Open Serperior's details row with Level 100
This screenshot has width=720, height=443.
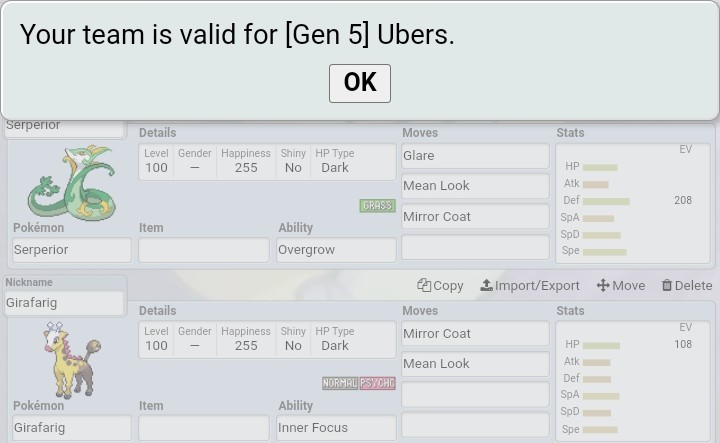pos(267,161)
